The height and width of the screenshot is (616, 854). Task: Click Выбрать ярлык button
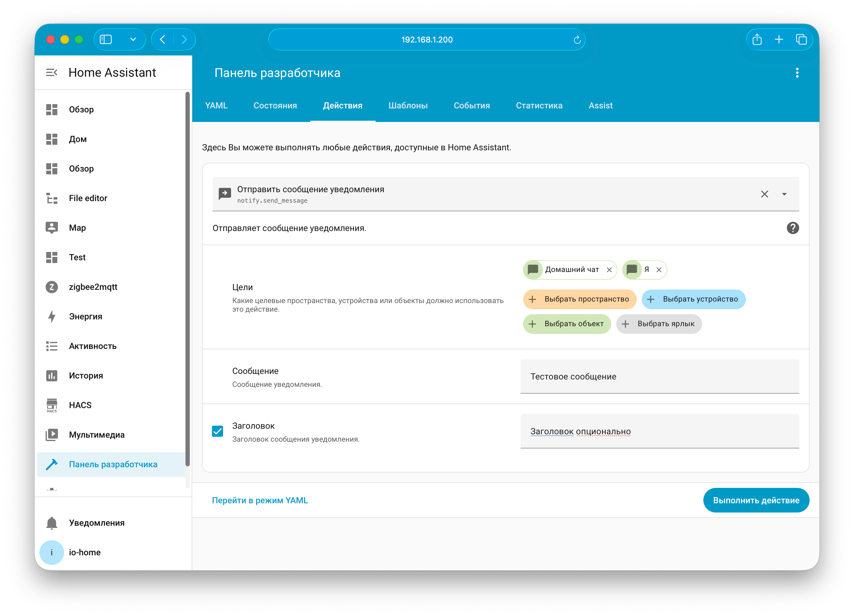pyautogui.click(x=659, y=324)
